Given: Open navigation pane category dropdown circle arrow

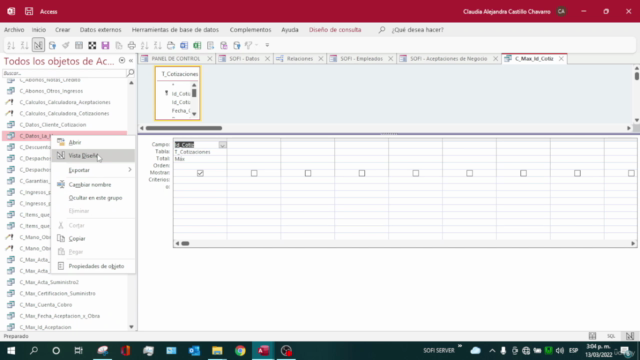Looking at the screenshot, I should pos(122,60).
